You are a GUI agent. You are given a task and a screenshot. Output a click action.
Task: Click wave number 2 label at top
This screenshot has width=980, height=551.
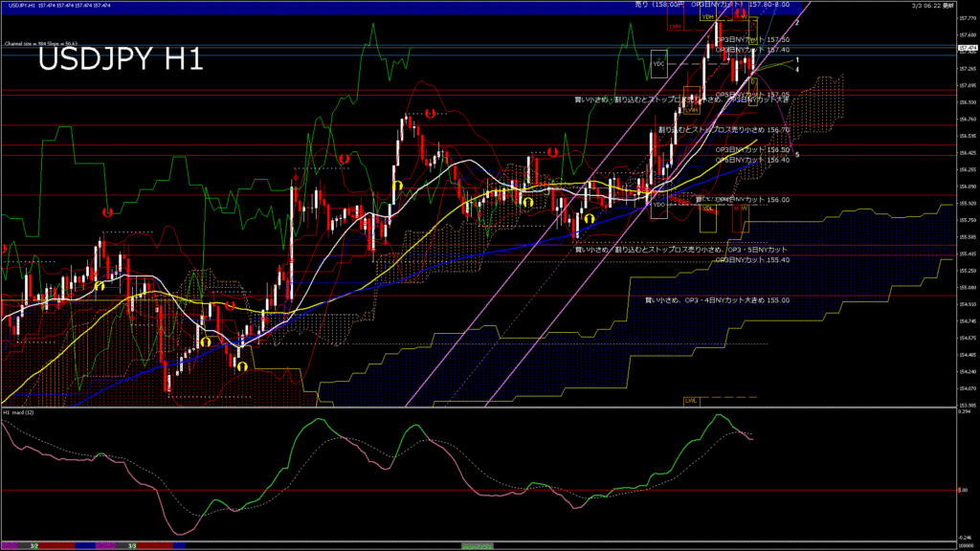pyautogui.click(x=797, y=22)
